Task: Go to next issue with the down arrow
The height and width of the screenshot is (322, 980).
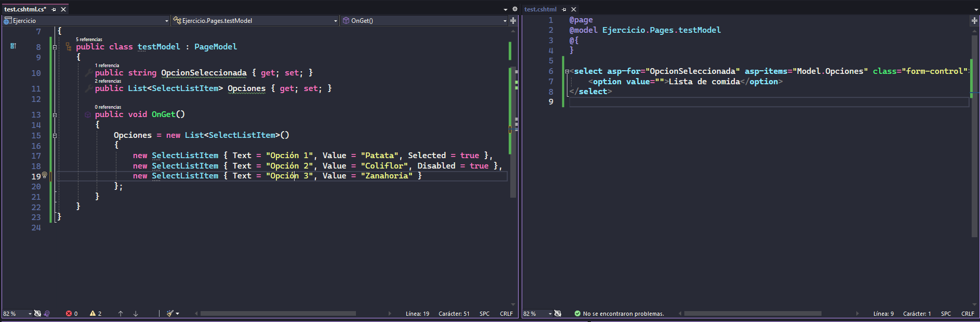Action: coord(136,314)
